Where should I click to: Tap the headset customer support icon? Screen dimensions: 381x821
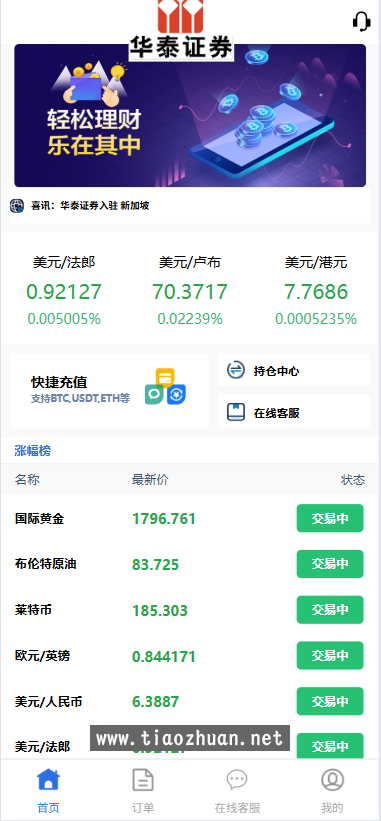click(362, 22)
